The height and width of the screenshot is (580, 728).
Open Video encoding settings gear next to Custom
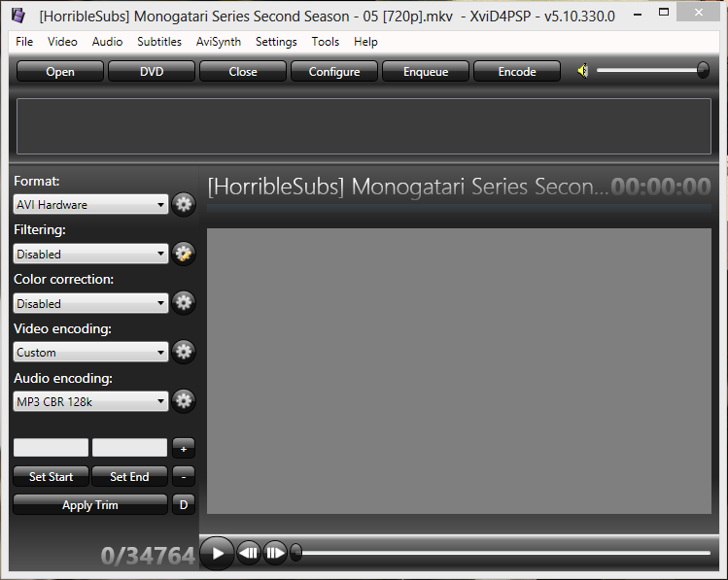[184, 352]
